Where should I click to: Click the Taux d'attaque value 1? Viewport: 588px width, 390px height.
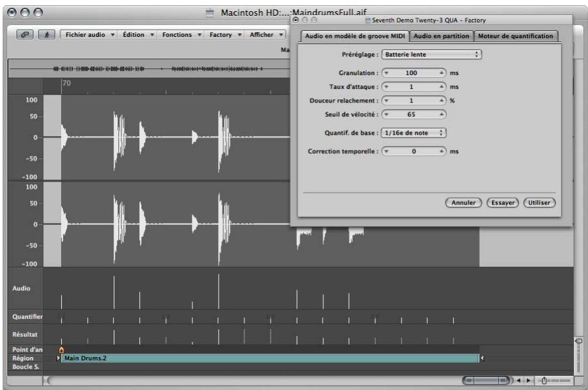[x=411, y=87]
